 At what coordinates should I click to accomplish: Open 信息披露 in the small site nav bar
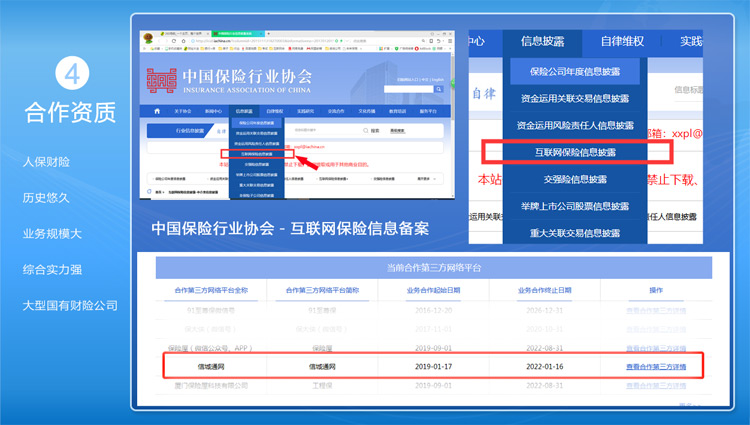click(x=244, y=111)
